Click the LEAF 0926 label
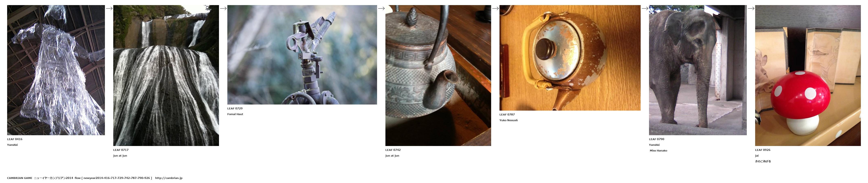Viewport: 868px width, 183px height. (x=762, y=150)
